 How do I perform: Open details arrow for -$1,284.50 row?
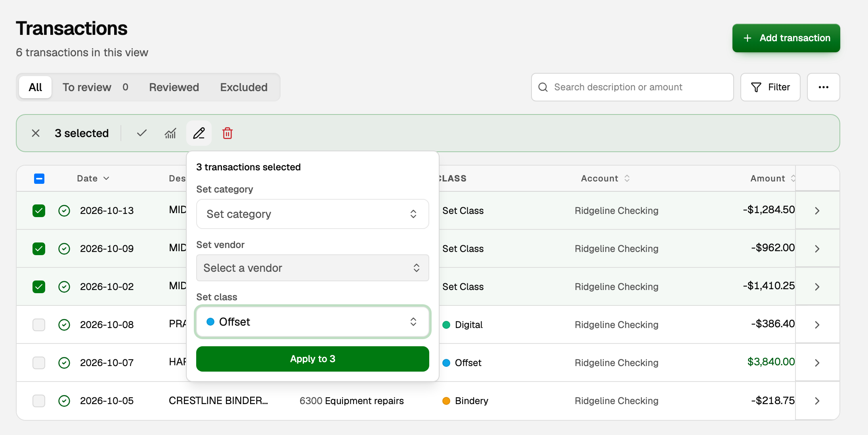click(817, 211)
